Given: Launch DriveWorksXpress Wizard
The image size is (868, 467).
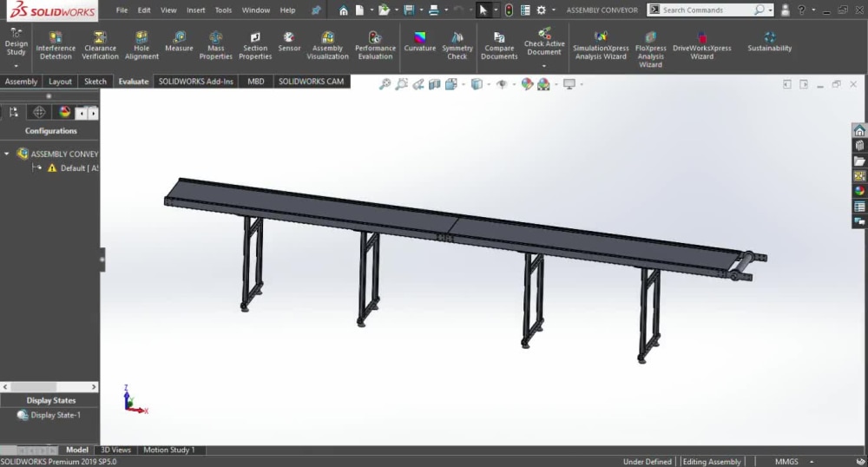Looking at the screenshot, I should point(702,45).
